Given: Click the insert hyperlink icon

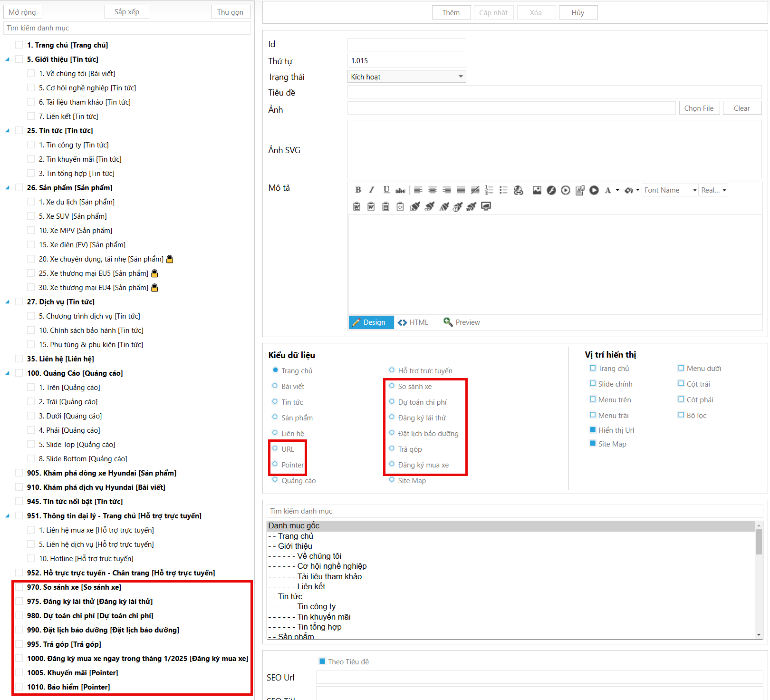Looking at the screenshot, I should coord(519,190).
